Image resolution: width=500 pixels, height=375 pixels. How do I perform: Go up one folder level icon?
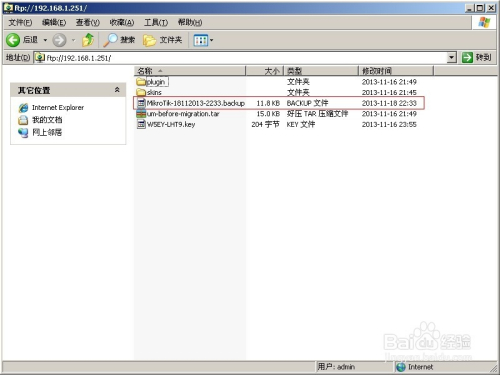[x=88, y=40]
